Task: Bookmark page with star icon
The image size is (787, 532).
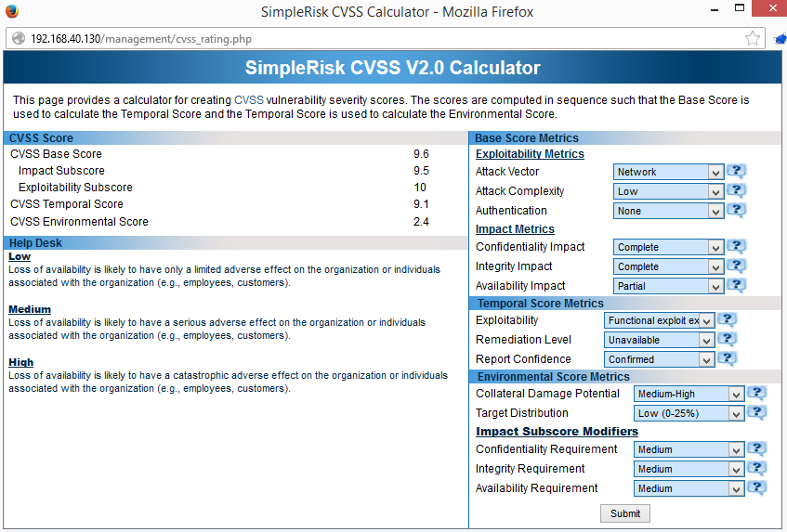Action: point(752,39)
